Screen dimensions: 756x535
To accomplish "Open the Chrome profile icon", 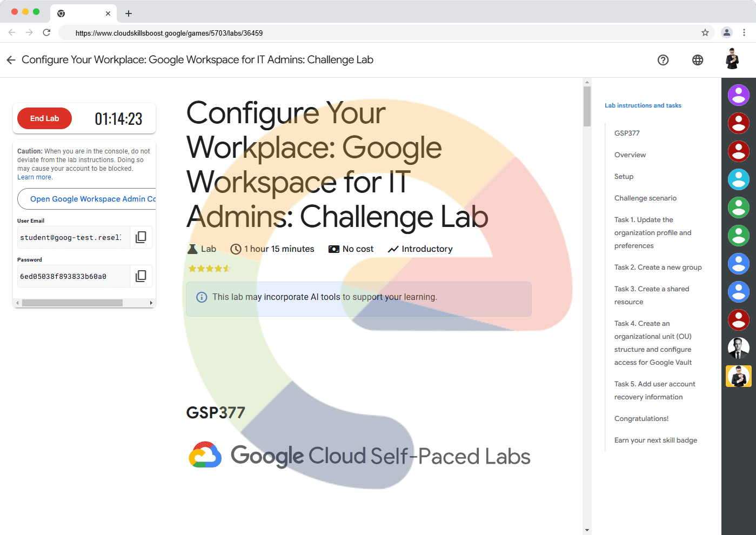I will coord(727,32).
